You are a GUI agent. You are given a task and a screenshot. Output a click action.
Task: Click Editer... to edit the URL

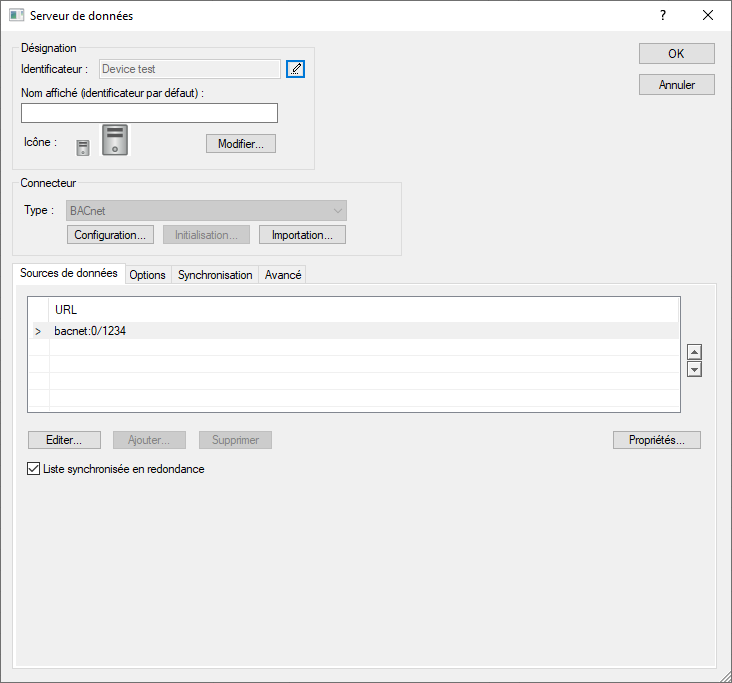64,440
